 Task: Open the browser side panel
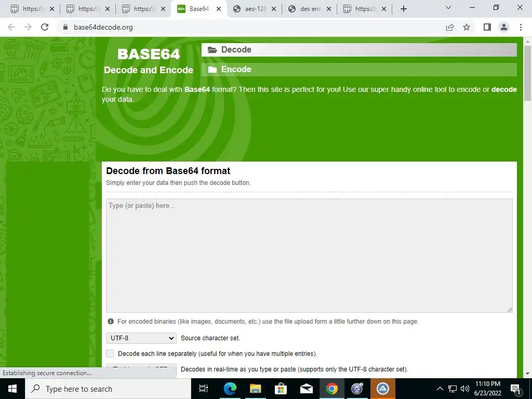(x=487, y=27)
